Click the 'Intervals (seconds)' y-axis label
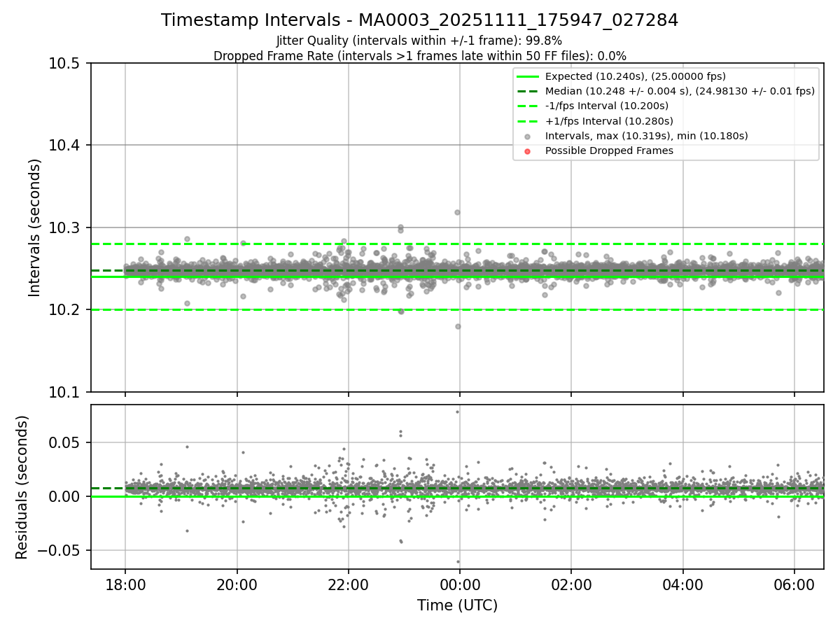The width and height of the screenshot is (840, 630). (x=35, y=227)
